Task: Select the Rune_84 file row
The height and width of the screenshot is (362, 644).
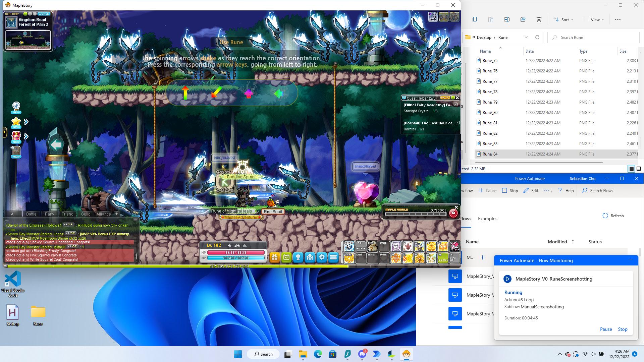Action: [x=557, y=154]
